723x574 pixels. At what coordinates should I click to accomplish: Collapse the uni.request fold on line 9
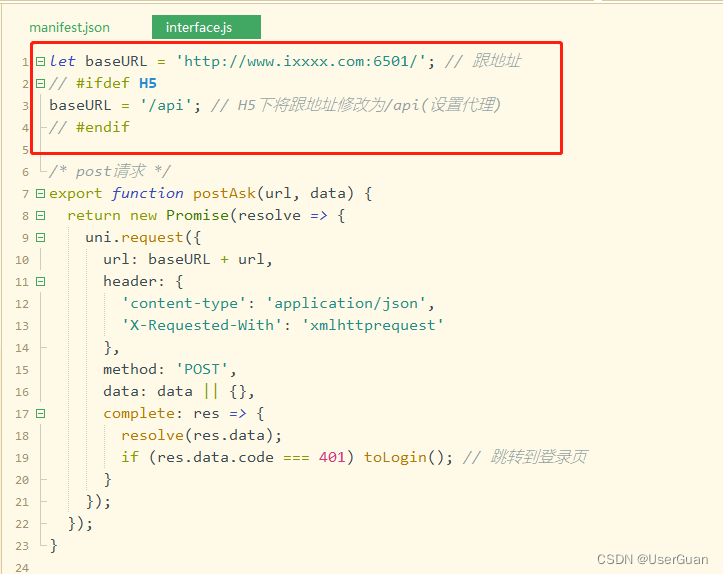(x=41, y=237)
